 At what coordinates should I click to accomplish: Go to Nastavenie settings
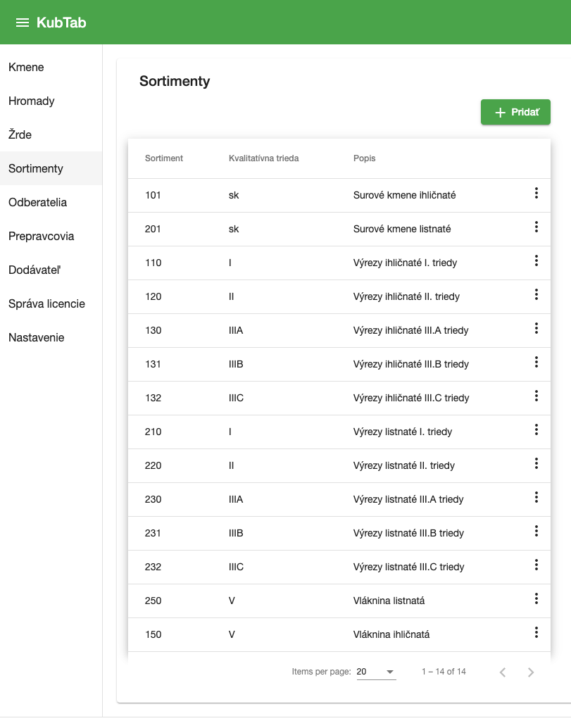[x=37, y=338]
